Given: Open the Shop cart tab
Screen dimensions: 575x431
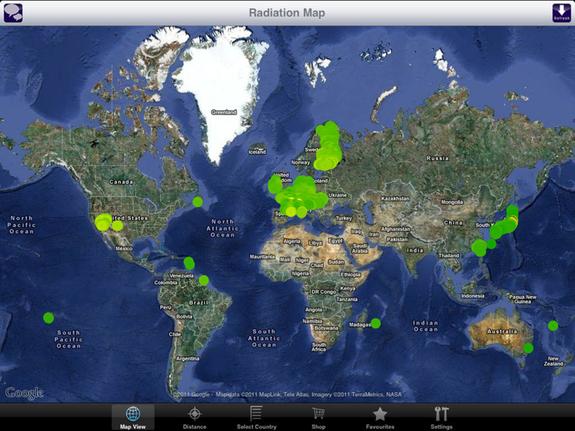Looking at the screenshot, I should (318, 417).
